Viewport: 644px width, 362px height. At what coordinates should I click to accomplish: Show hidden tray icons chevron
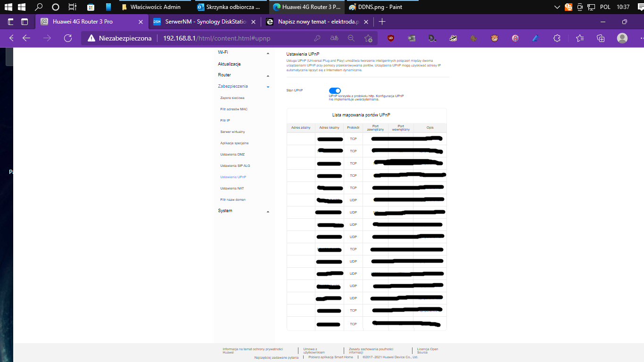coord(558,7)
